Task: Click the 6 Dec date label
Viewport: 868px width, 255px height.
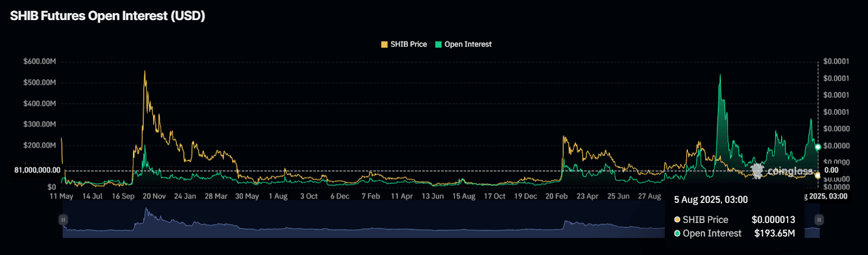Action: pyautogui.click(x=340, y=196)
